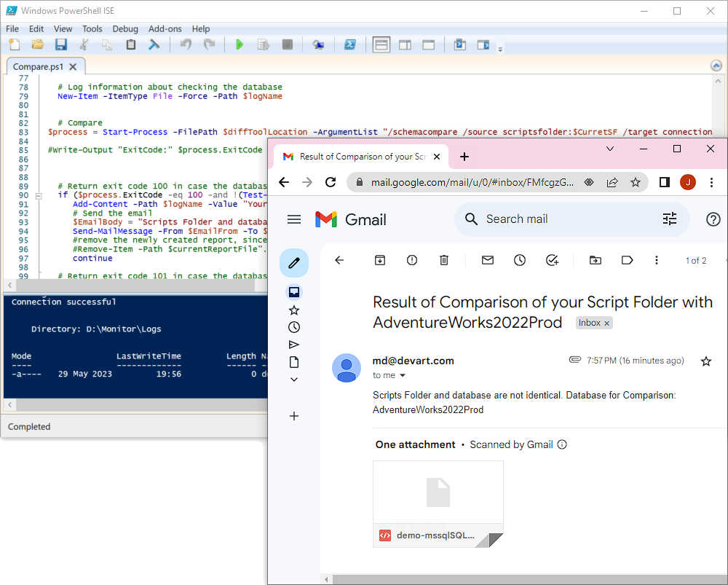Open Inbox from Gmail sidebar
The image size is (728, 585).
294,292
